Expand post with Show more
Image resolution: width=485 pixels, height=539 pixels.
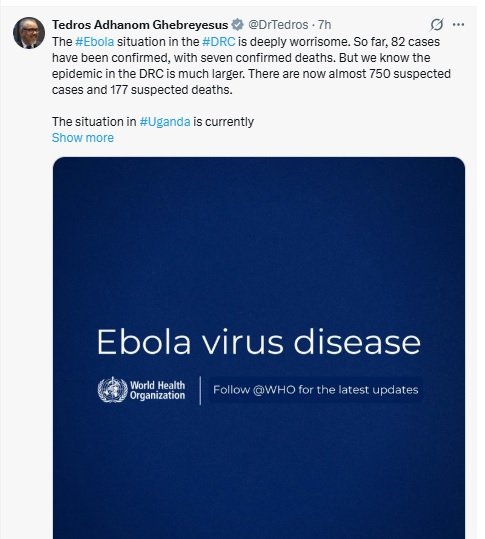(83, 138)
